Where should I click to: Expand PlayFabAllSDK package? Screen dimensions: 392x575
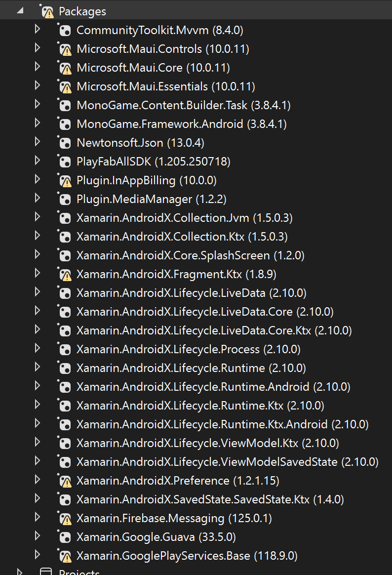(38, 160)
